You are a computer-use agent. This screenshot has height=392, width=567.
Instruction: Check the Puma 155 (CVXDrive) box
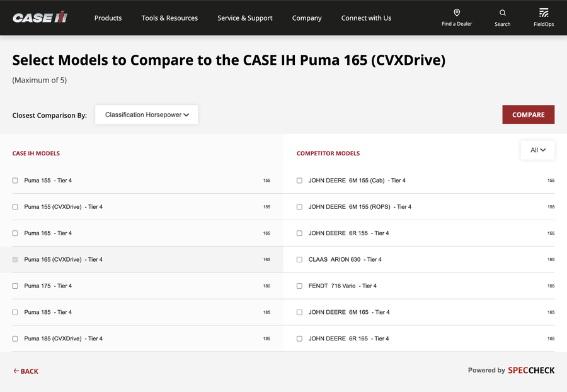[15, 206]
